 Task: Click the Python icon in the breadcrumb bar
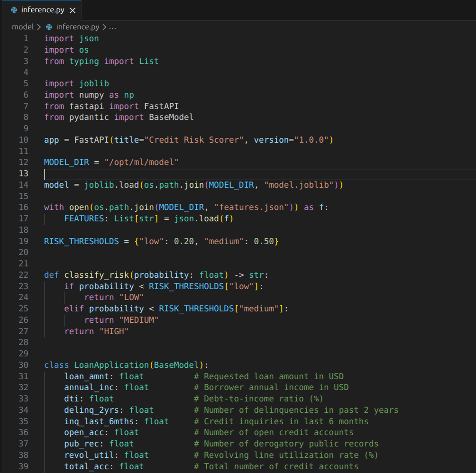pyautogui.click(x=49, y=27)
